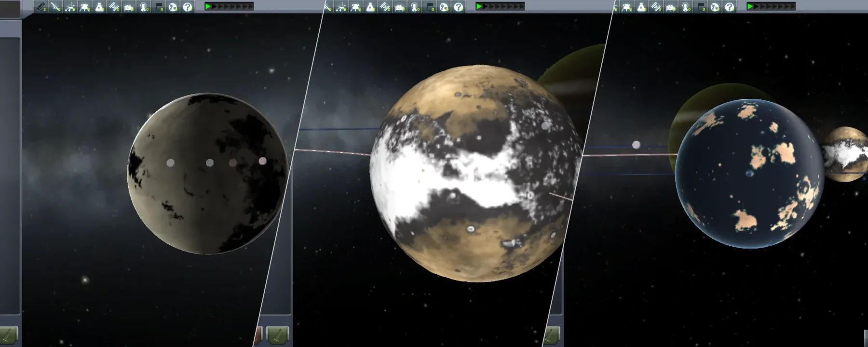Click time warp control in blue planet panel
This screenshot has width=868, height=347.
coord(771,6)
